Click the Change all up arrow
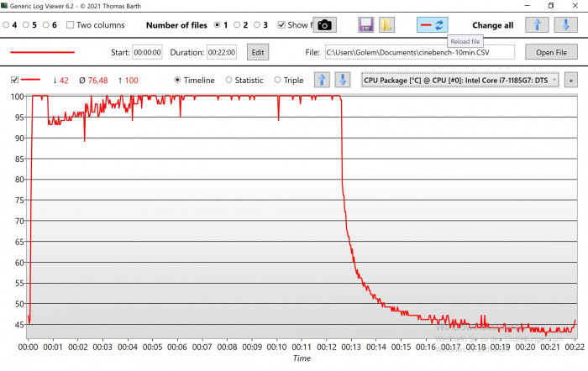This screenshot has height=371, width=588. pyautogui.click(x=538, y=25)
